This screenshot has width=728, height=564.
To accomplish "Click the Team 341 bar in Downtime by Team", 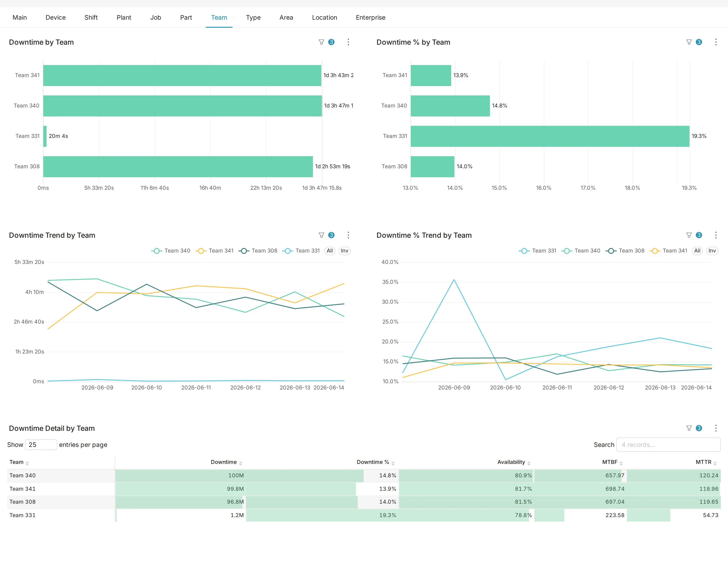I will (182, 75).
